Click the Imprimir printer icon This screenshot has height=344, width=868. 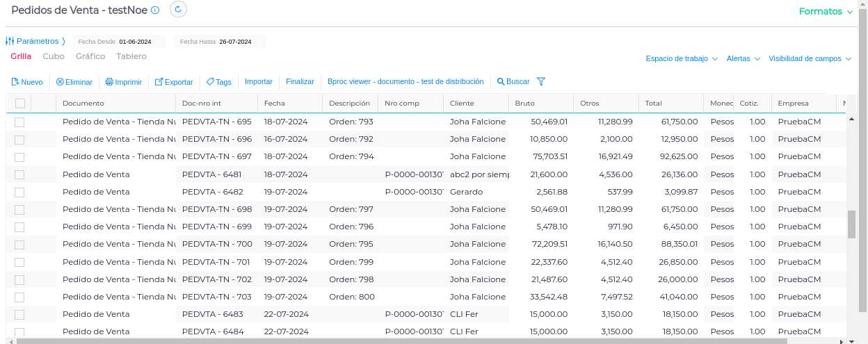(109, 82)
